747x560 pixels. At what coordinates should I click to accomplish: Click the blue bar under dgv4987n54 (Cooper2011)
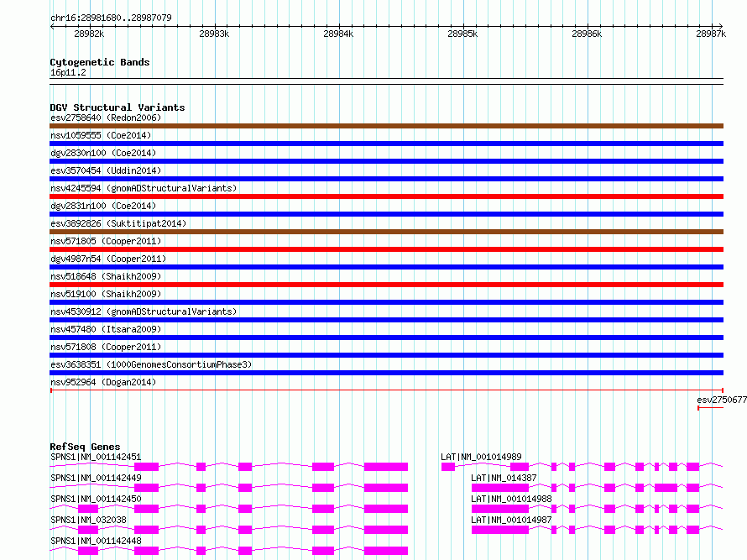point(386,267)
